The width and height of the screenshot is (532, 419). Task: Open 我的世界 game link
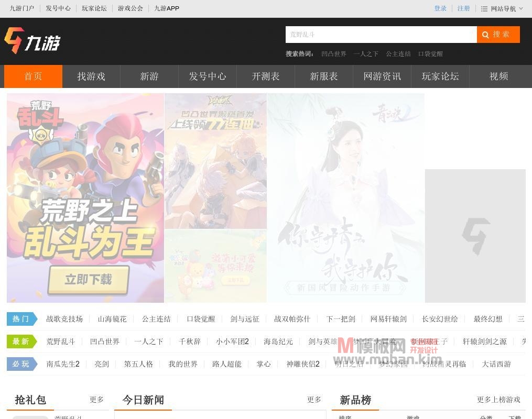pos(183,364)
